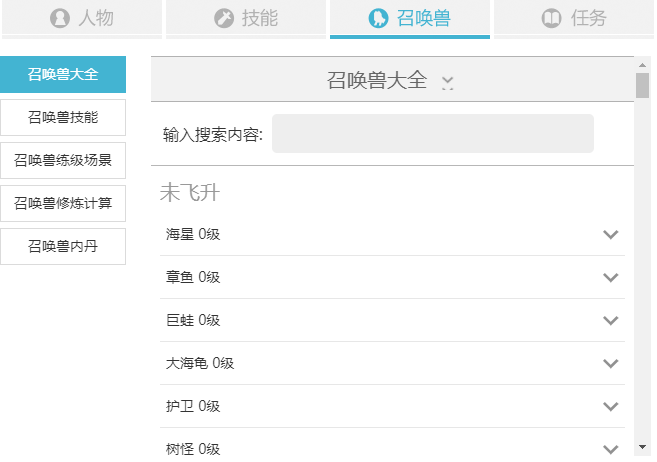Expand the 海星 0级 row chevron
Screen dimensions: 657x462
pos(611,234)
